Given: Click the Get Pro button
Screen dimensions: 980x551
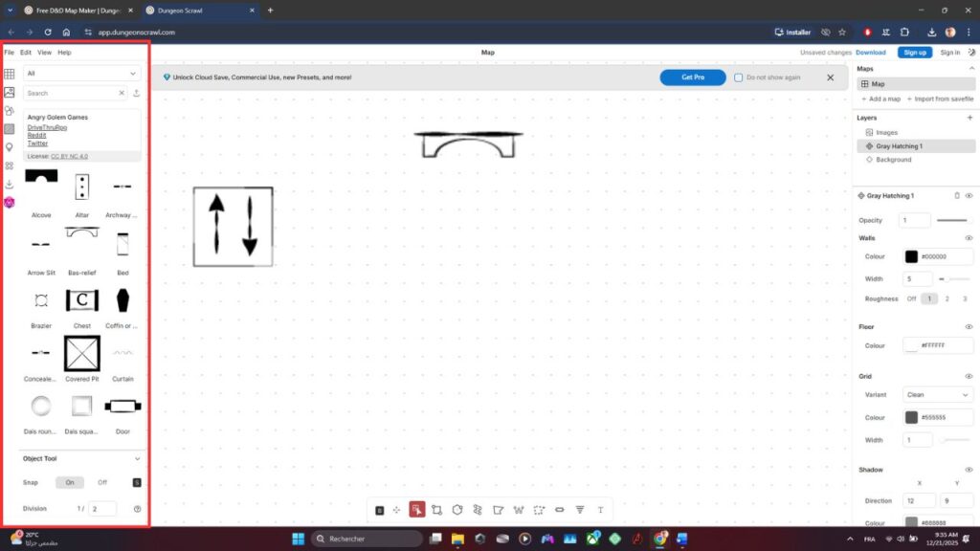Looking at the screenshot, I should [x=692, y=77].
